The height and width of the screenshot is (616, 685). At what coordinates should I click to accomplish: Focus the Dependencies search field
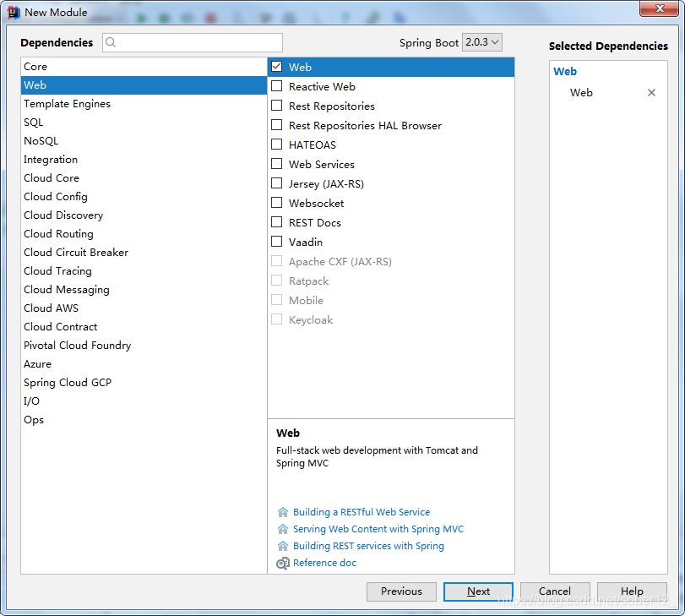click(193, 42)
